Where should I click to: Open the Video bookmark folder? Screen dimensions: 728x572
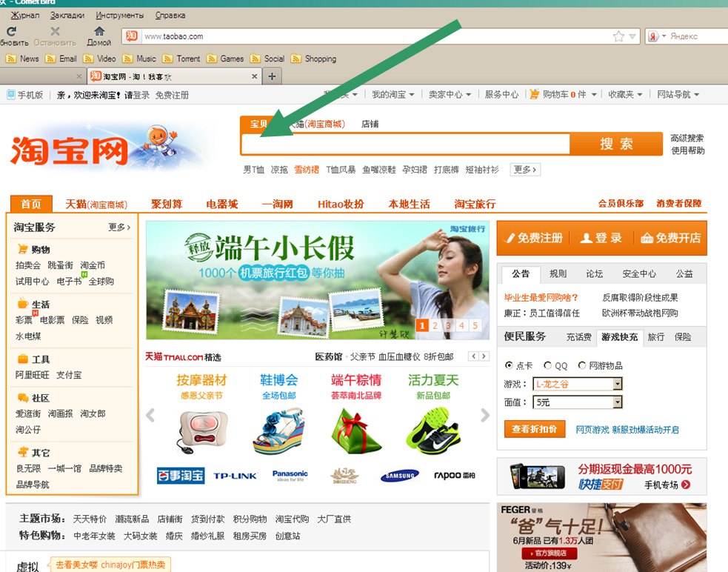point(99,59)
